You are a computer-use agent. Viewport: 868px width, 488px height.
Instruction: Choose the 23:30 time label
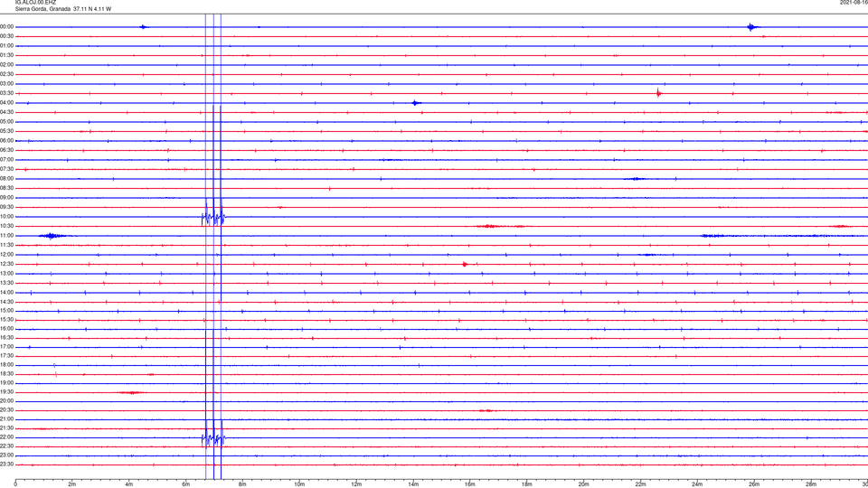point(6,465)
